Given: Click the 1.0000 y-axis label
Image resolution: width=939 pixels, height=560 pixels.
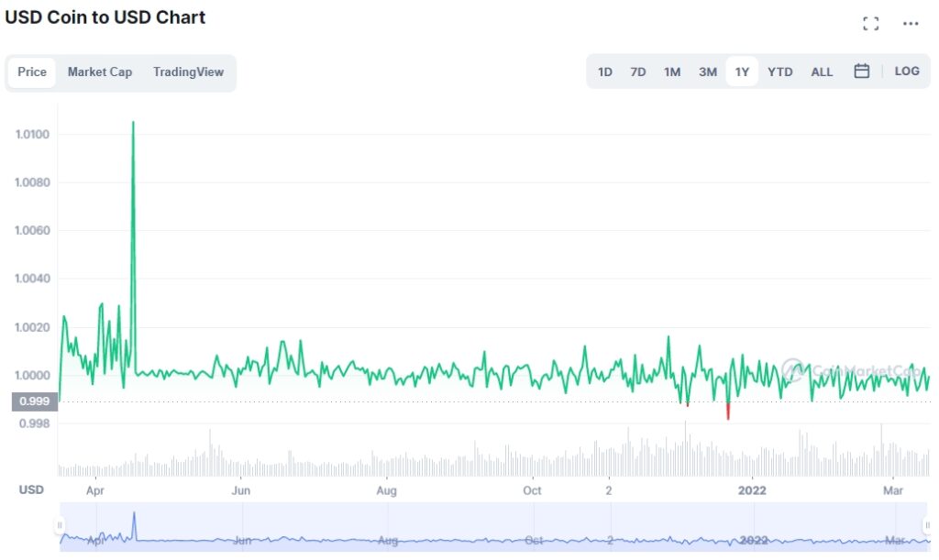Looking at the screenshot, I should [32, 375].
